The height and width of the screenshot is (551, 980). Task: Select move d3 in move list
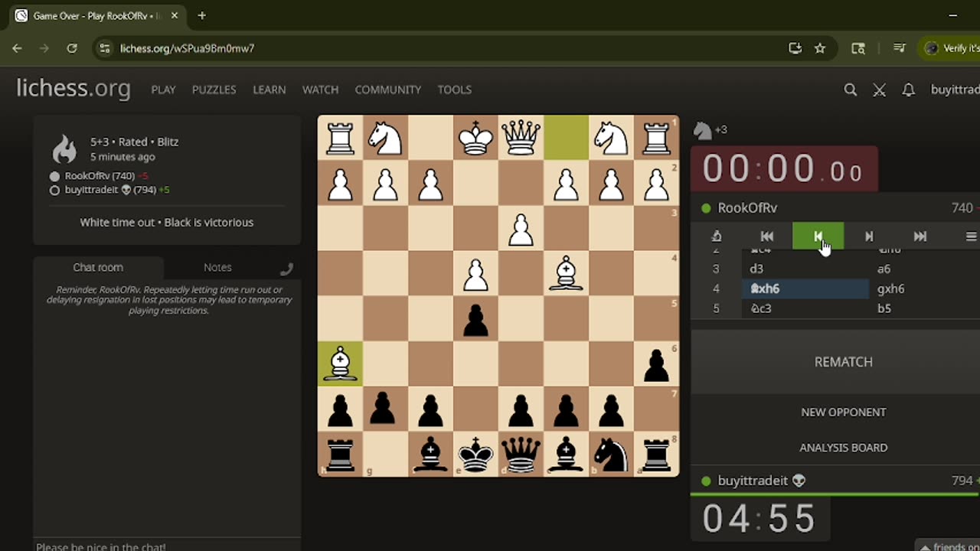pos(805,269)
